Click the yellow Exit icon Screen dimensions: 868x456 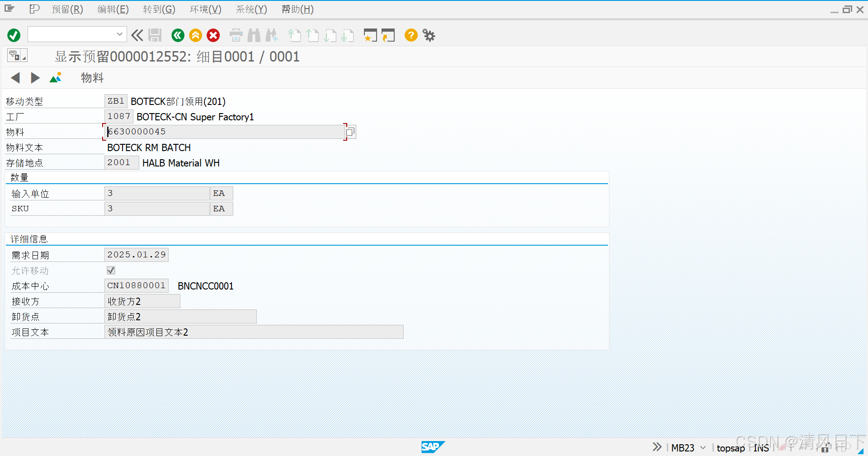195,35
